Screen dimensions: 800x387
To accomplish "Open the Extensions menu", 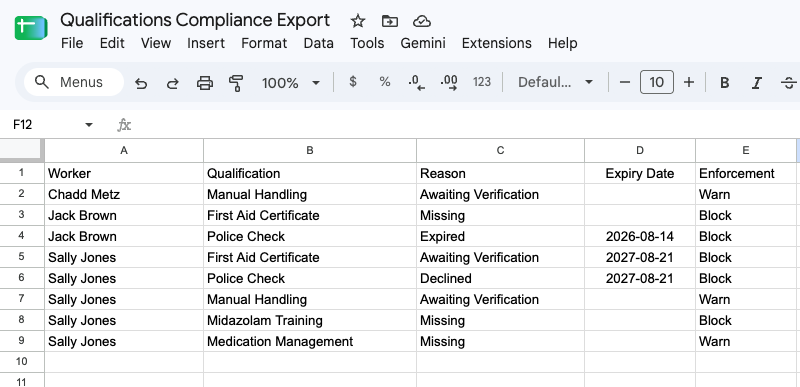I will coord(496,43).
